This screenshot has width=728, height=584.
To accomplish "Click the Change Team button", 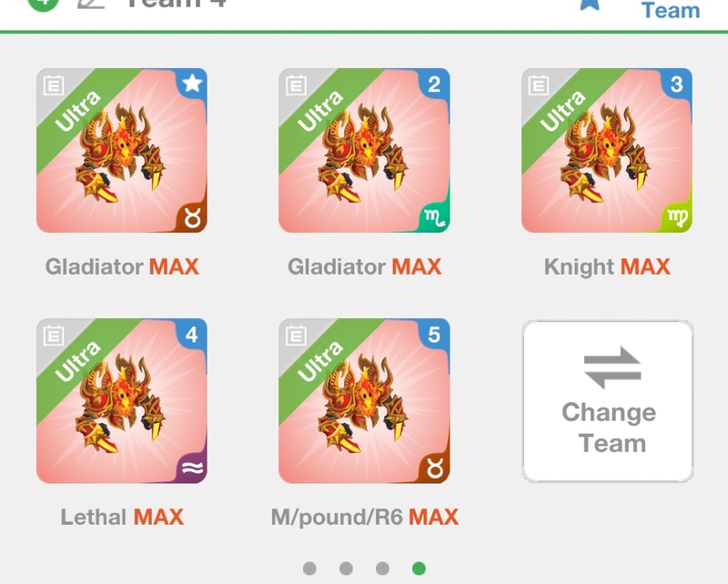I will [x=608, y=401].
